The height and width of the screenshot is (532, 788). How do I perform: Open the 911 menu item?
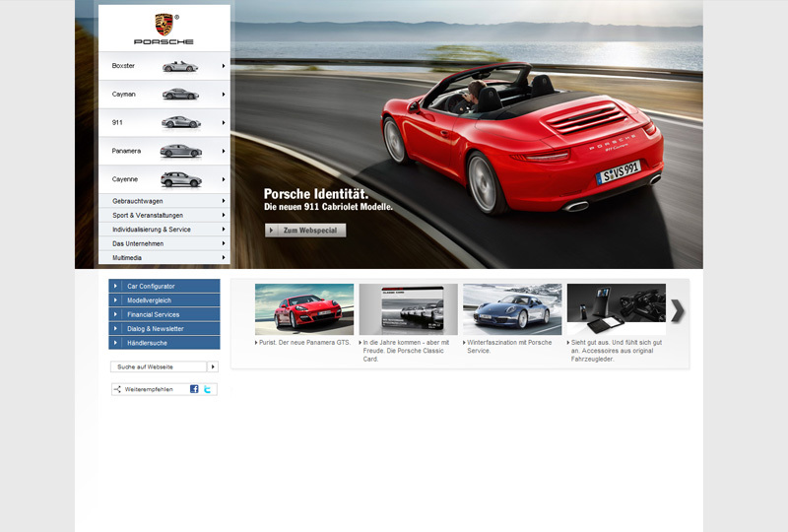(x=164, y=123)
